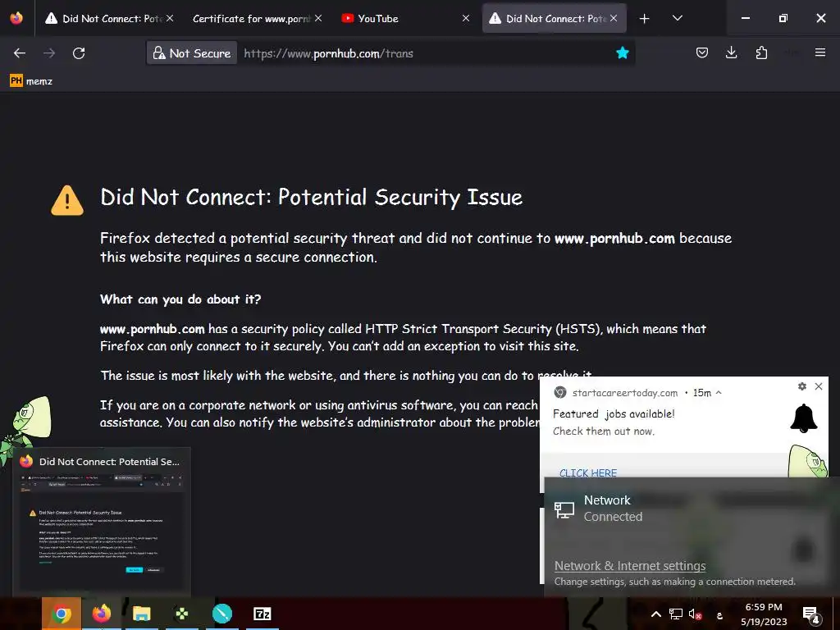Image resolution: width=840 pixels, height=630 pixels.
Task: Open the Extensions puzzle icon
Action: [761, 52]
